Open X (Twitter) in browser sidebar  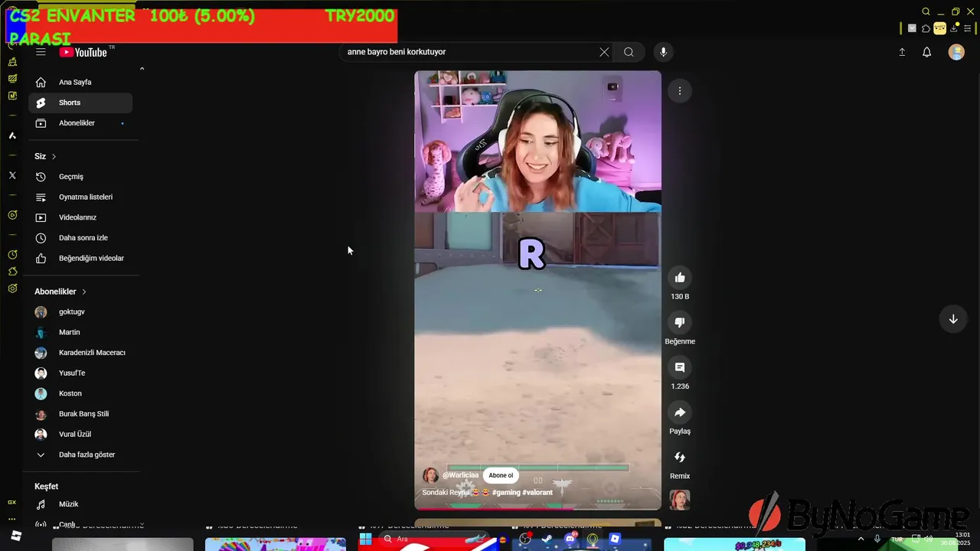pyautogui.click(x=12, y=175)
